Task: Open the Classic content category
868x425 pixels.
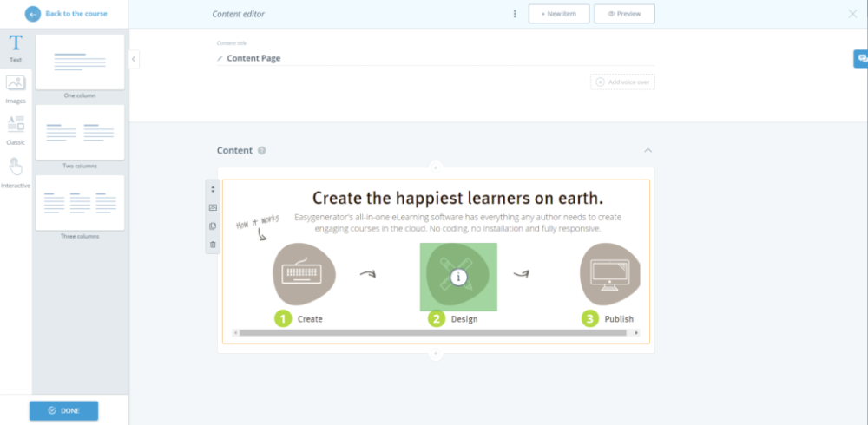Action: tap(16, 131)
